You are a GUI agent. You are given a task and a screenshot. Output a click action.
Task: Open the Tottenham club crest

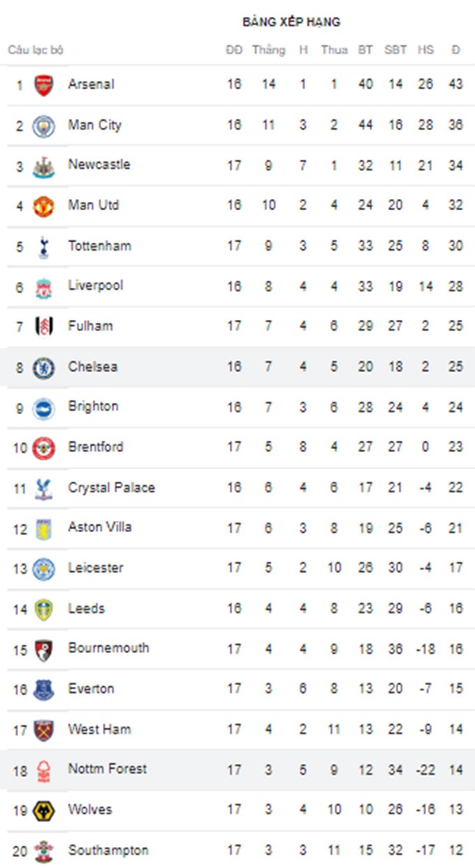(x=44, y=247)
